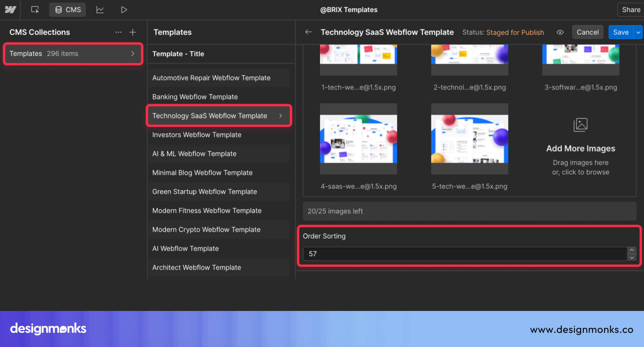Screen dimensions: 644x347
Task: Open the analytics chart icon
Action: click(x=100, y=10)
